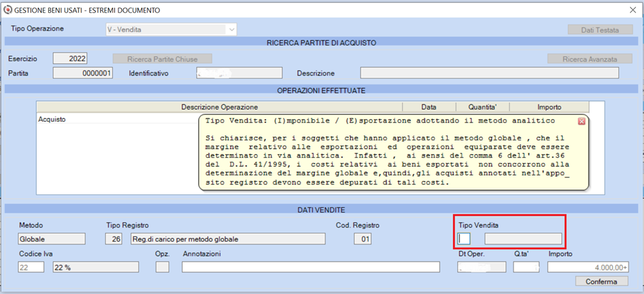
Task: Close the Gestione Beni Usati window
Action: (x=632, y=10)
